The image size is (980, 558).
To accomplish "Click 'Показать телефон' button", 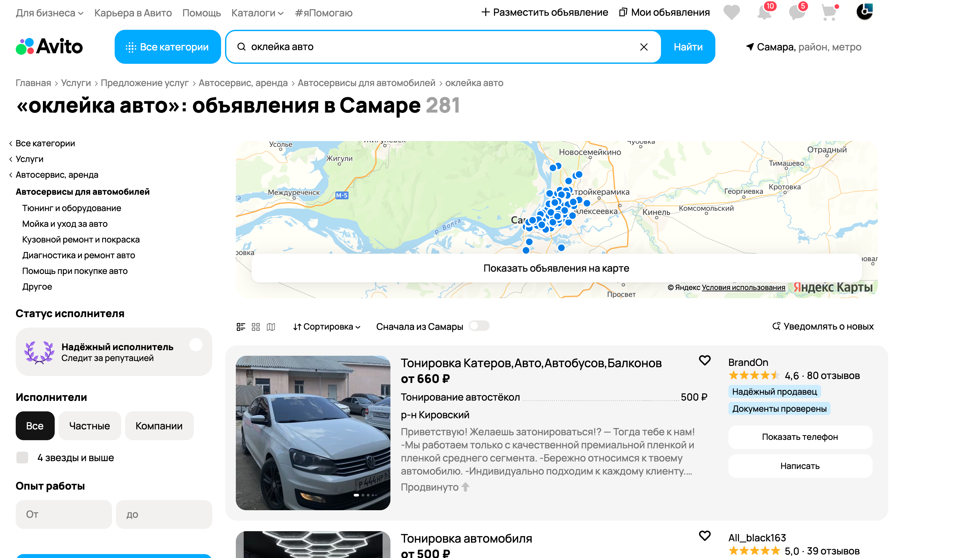I will (x=799, y=437).
